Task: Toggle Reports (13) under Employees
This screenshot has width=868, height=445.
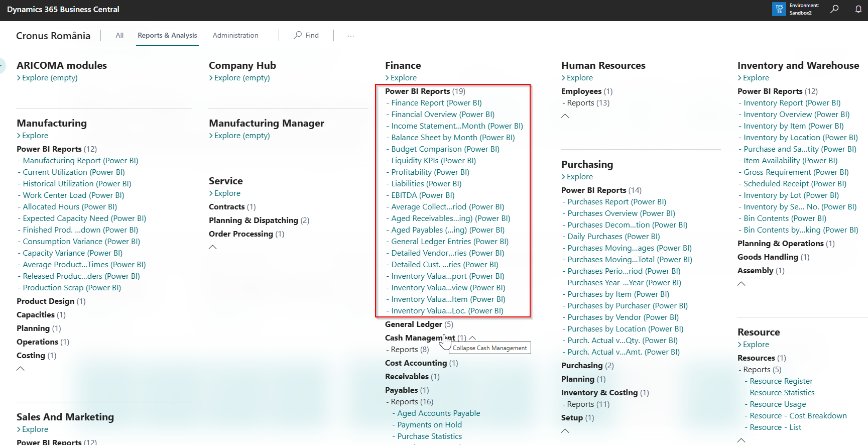Action: [588, 103]
